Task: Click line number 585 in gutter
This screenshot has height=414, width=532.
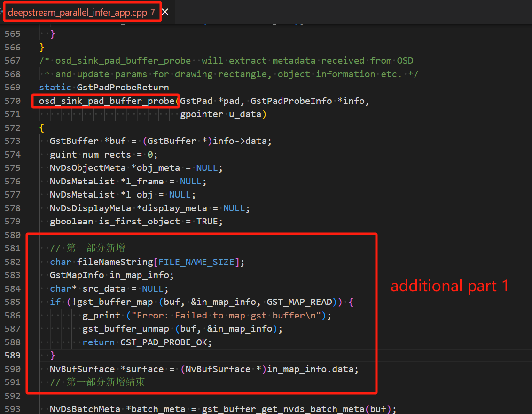Action: 13,302
